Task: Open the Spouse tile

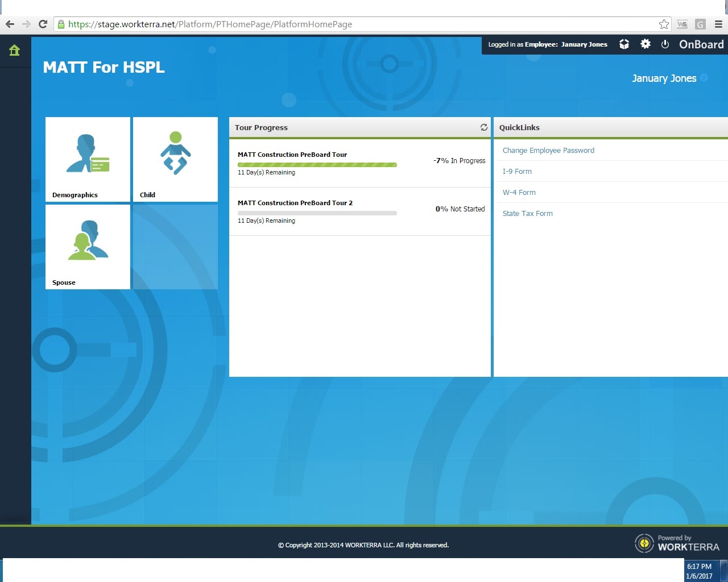Action: [x=88, y=247]
